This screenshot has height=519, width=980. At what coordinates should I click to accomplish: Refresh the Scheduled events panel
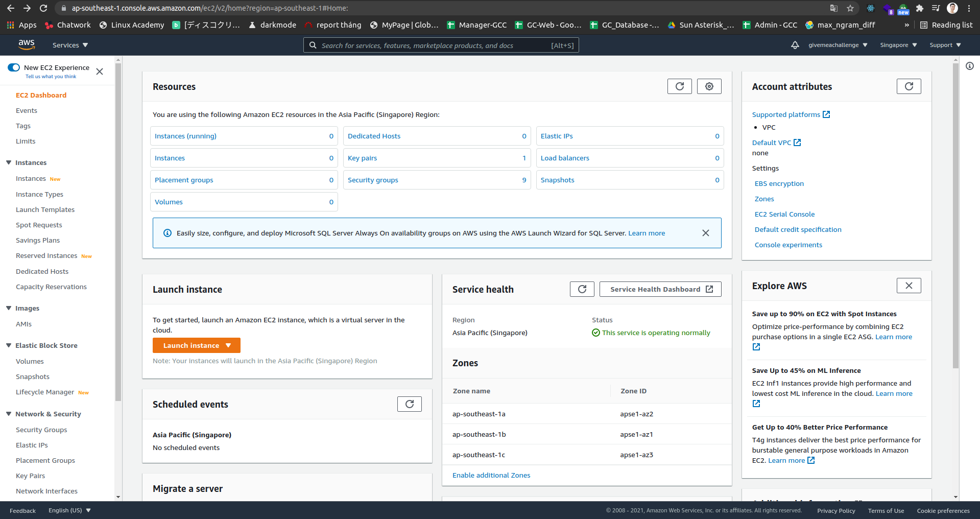(409, 404)
